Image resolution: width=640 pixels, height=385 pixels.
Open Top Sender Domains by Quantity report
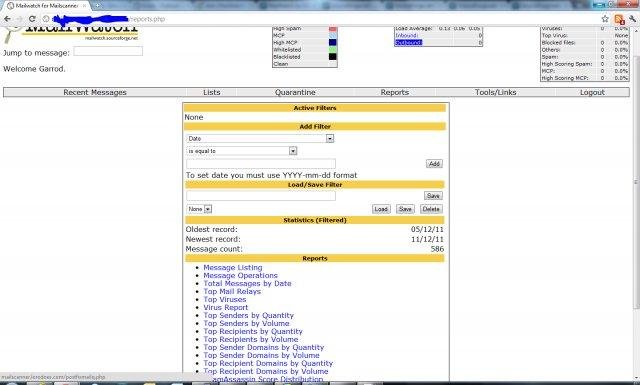(x=264, y=347)
